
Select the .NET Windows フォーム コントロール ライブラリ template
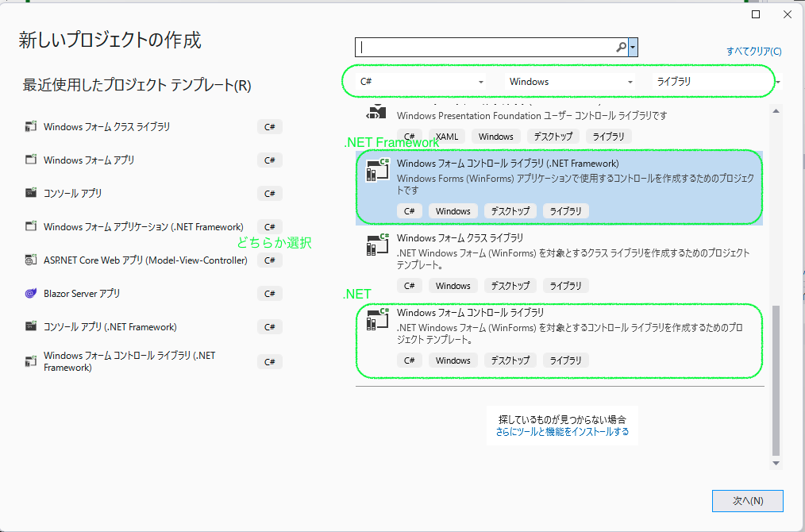pos(559,338)
